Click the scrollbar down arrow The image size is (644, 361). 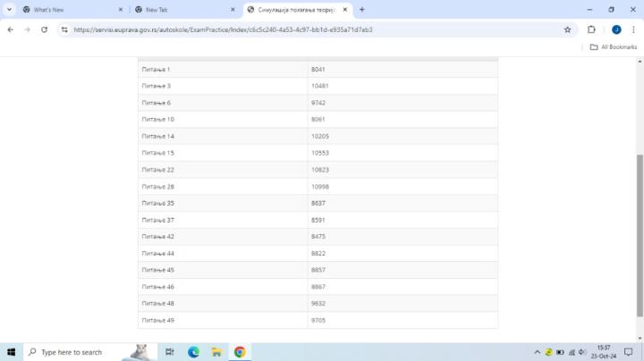pyautogui.click(x=640, y=338)
